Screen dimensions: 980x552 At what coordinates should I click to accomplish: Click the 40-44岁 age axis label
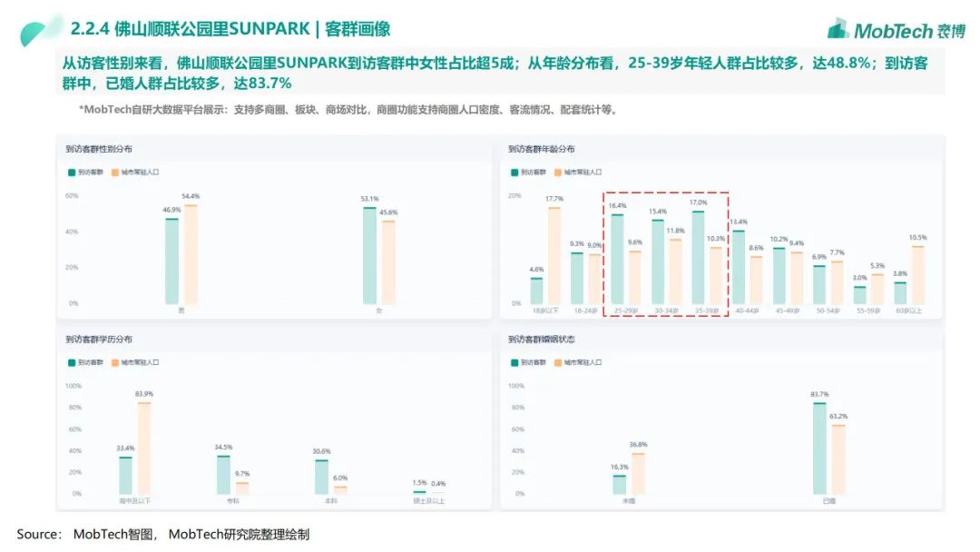pos(748,310)
